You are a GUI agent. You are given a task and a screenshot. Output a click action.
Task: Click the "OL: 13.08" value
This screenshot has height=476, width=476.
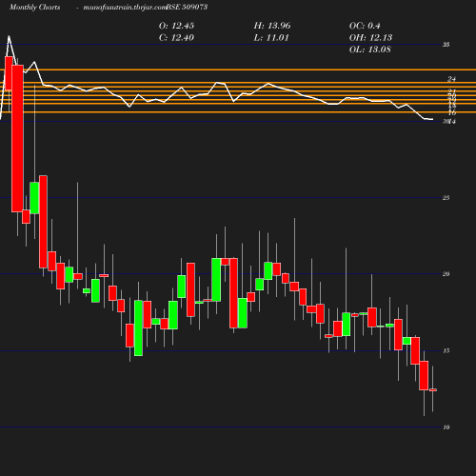point(370,50)
